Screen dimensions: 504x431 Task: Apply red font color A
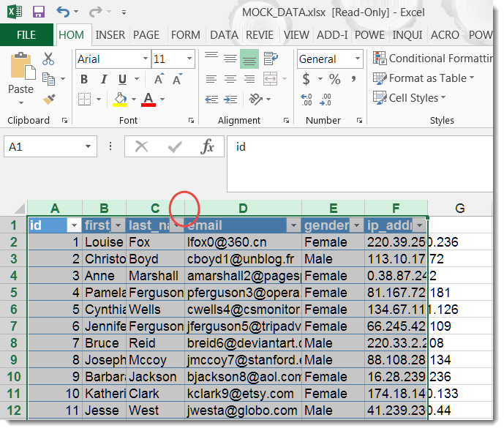[148, 100]
